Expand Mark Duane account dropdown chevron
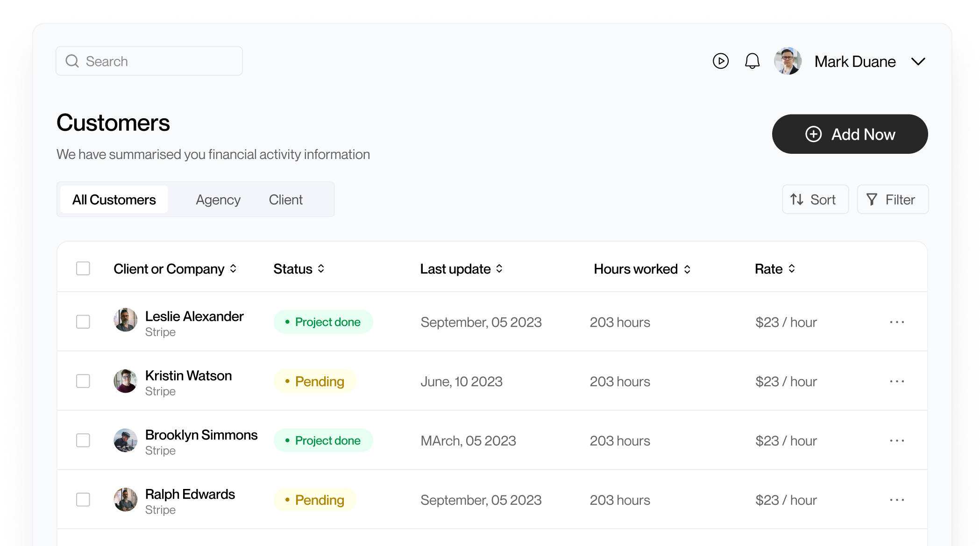This screenshot has width=980, height=546. click(918, 62)
